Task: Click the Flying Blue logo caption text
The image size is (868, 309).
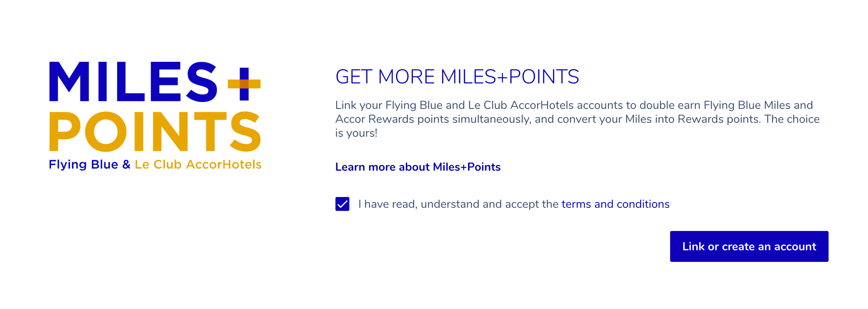Action: point(83,165)
